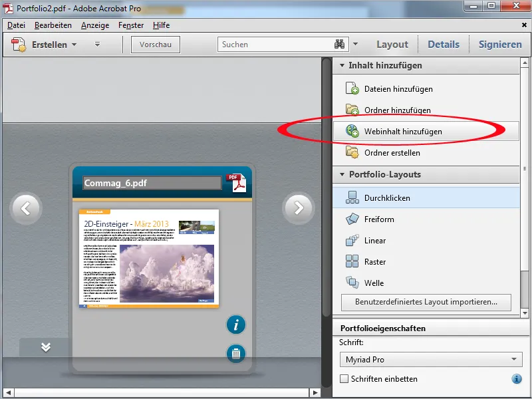Select the Ordner erstellen label

pos(392,153)
